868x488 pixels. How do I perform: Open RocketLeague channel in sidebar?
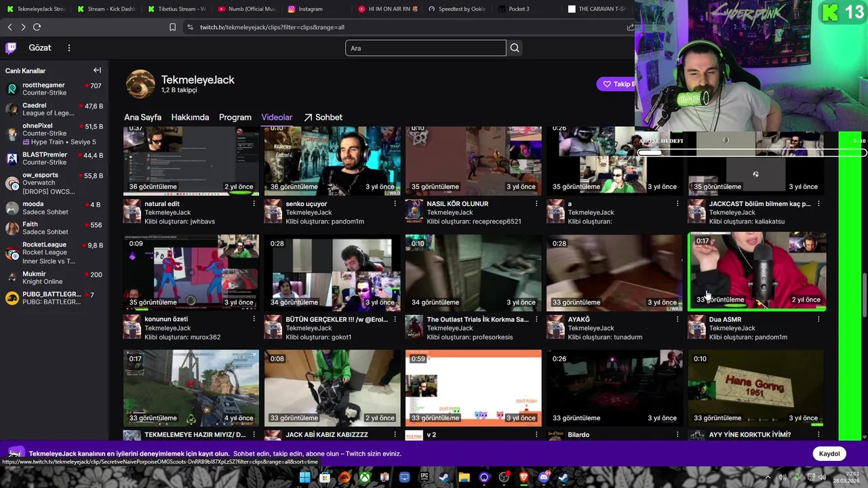(54, 253)
